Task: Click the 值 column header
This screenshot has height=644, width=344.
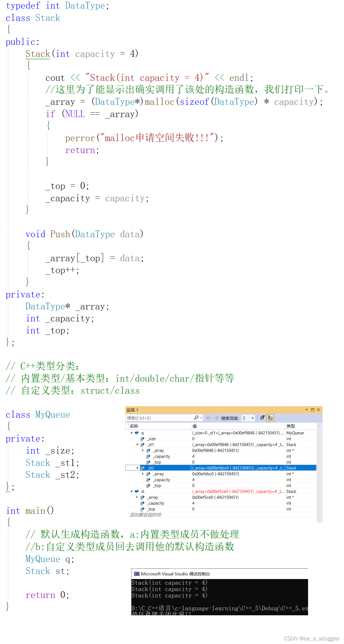Action: tap(238, 426)
